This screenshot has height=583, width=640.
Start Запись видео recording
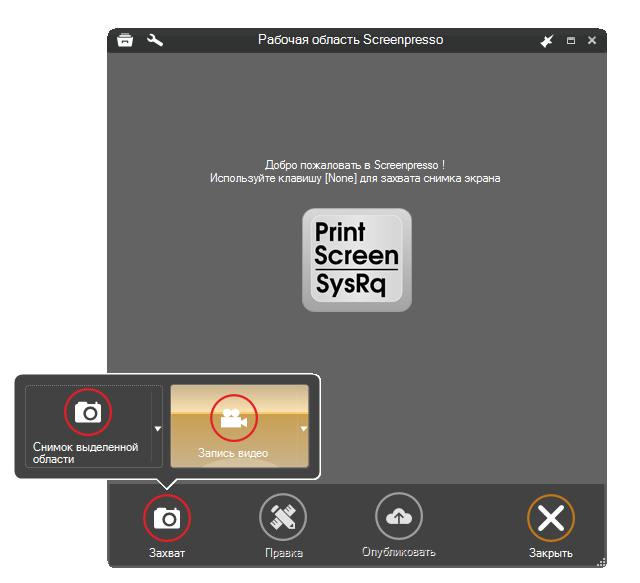point(234,426)
